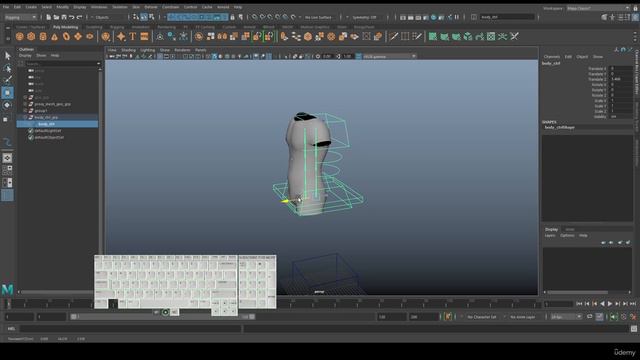Screen dimensions: 640x360
Task: Create a polygon cone from shelf
Action: click(x=54, y=37)
